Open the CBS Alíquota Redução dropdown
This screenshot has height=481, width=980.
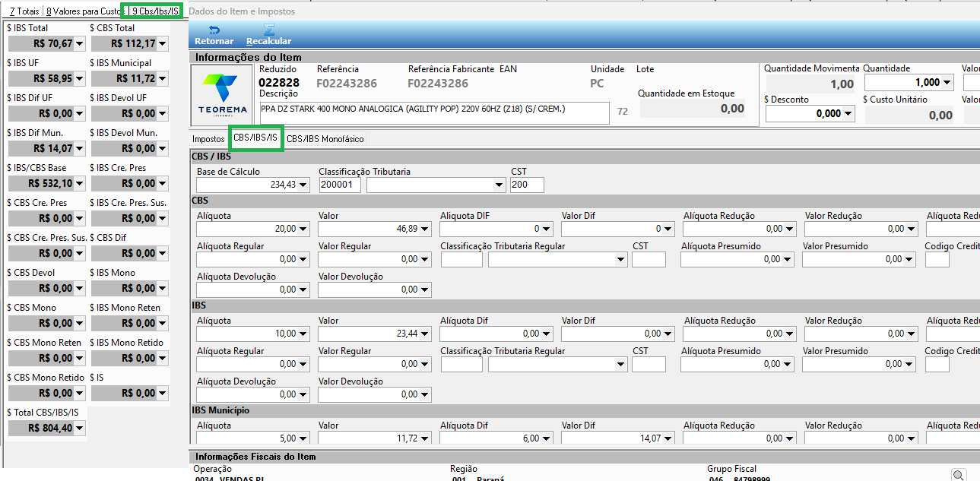click(x=790, y=229)
